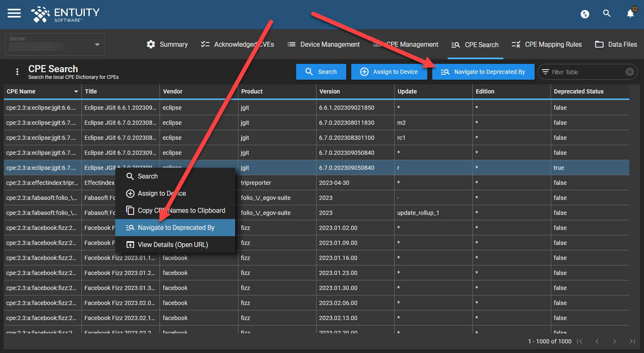Screen dimensions: 644x353
Task: Click 'Facebook Fizz 2023.01.2...' title cell
Action: 120,273
